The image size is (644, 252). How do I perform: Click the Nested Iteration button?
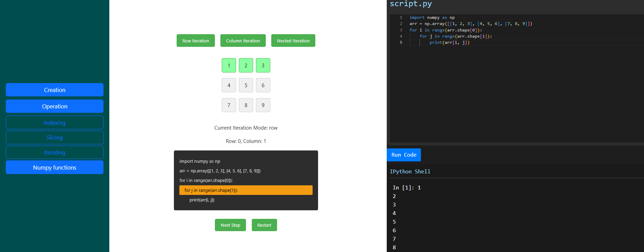point(293,41)
